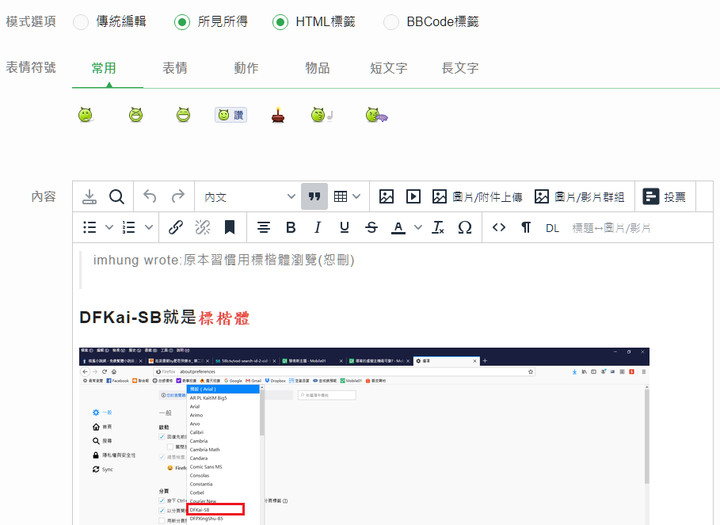Open the find/search magnifier tool

pos(117,197)
